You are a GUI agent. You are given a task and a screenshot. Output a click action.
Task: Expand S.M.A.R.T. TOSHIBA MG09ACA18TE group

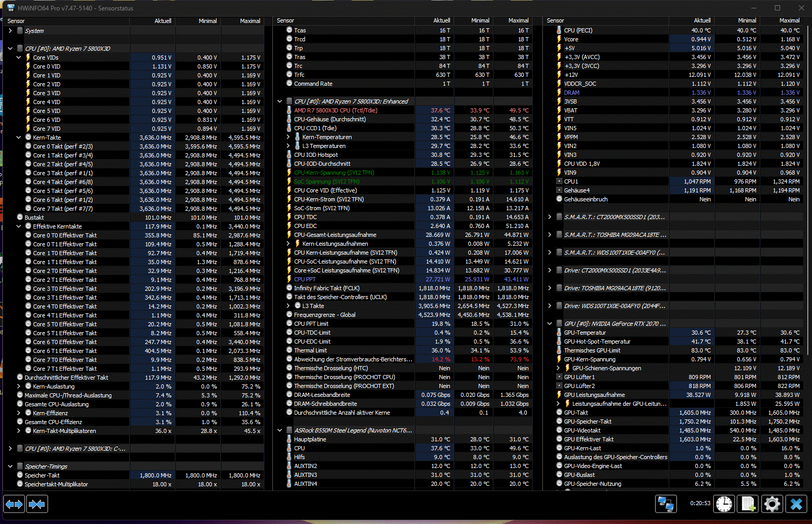[x=549, y=235]
